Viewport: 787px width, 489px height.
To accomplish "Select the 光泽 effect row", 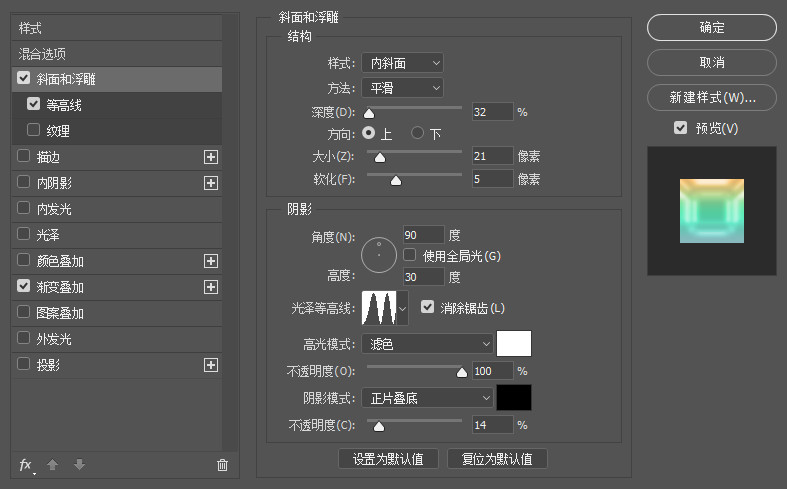I will [x=117, y=235].
